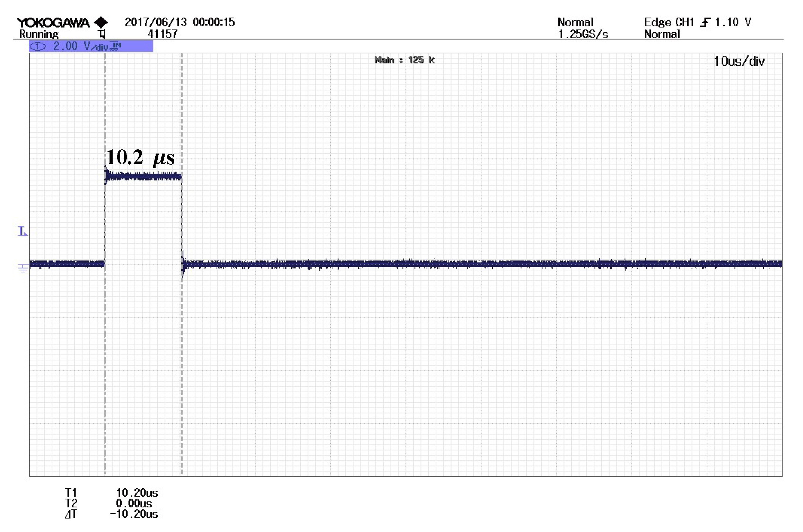Image resolution: width=803 pixels, height=532 pixels.
Task: Click the YOKOGAWA brand text
Action: [x=53, y=23]
